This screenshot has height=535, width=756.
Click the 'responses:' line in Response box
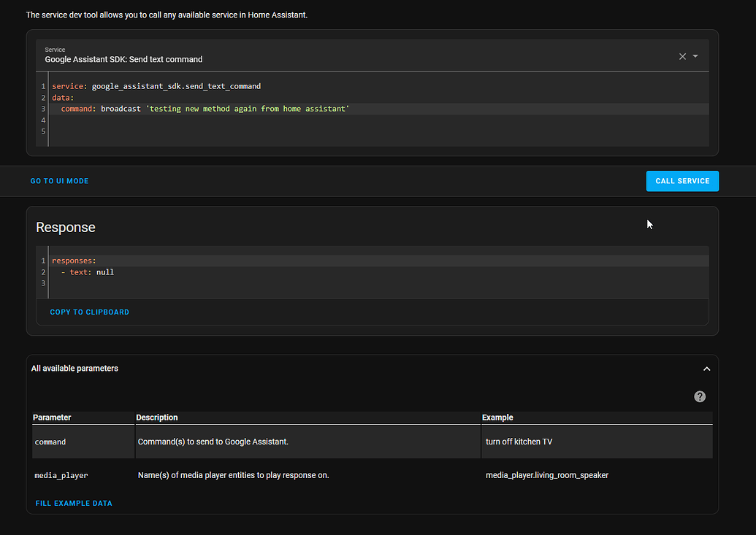point(74,261)
